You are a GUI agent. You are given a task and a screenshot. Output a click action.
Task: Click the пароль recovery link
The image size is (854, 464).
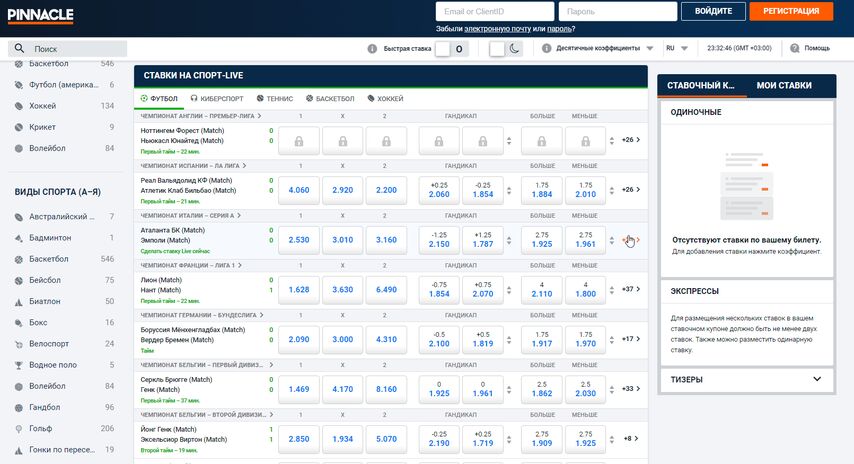coord(559,29)
